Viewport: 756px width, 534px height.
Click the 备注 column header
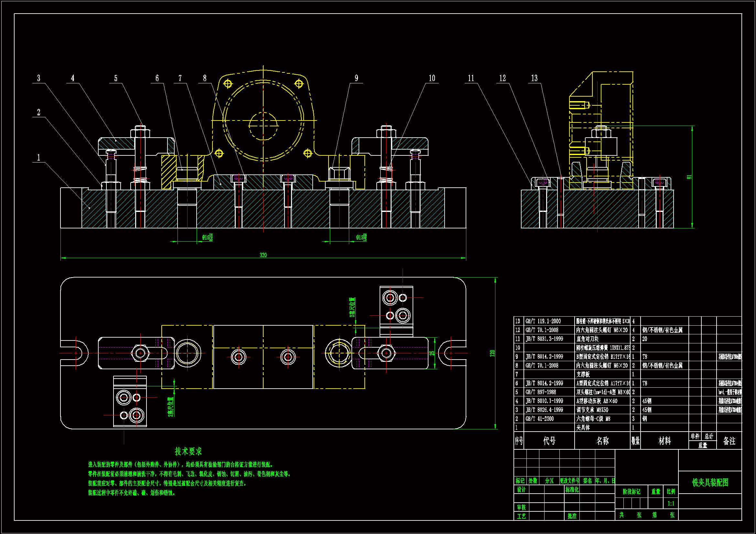pyautogui.click(x=729, y=441)
